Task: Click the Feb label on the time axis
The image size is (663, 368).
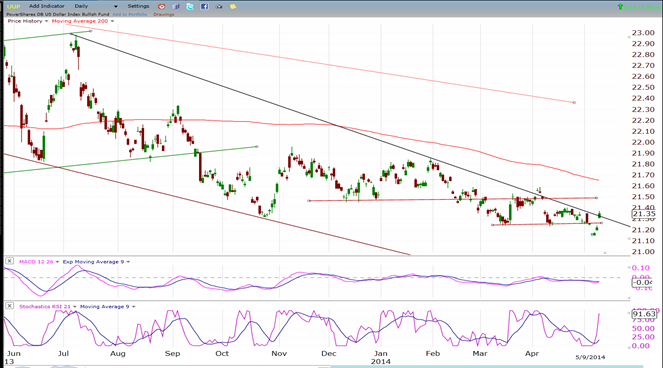Action: (433, 353)
